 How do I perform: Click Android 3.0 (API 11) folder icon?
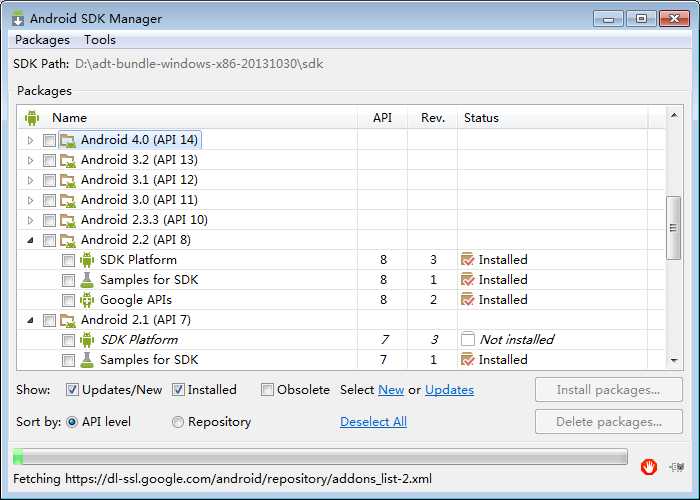coord(68,201)
